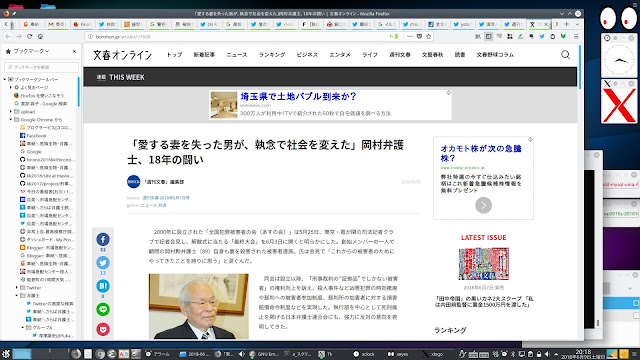Screen dimensions: 640x360
Task: Collapse the 弁護士 bookmark folder
Action: tap(17, 296)
